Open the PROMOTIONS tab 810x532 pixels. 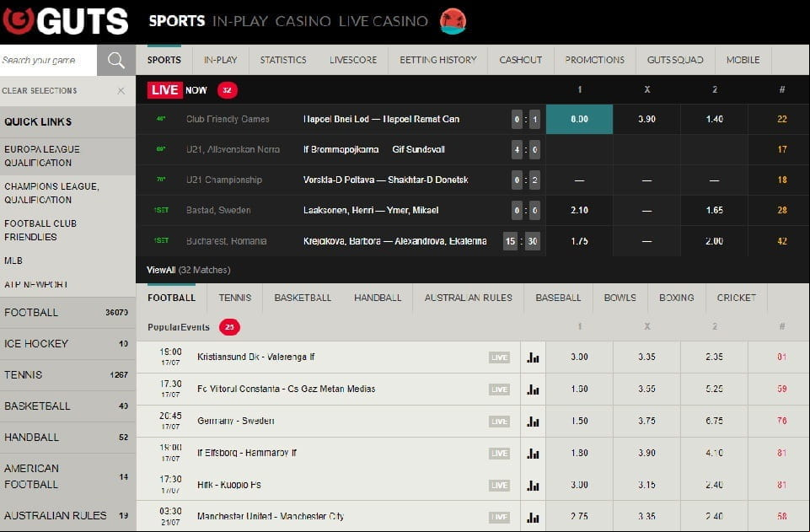pyautogui.click(x=594, y=60)
